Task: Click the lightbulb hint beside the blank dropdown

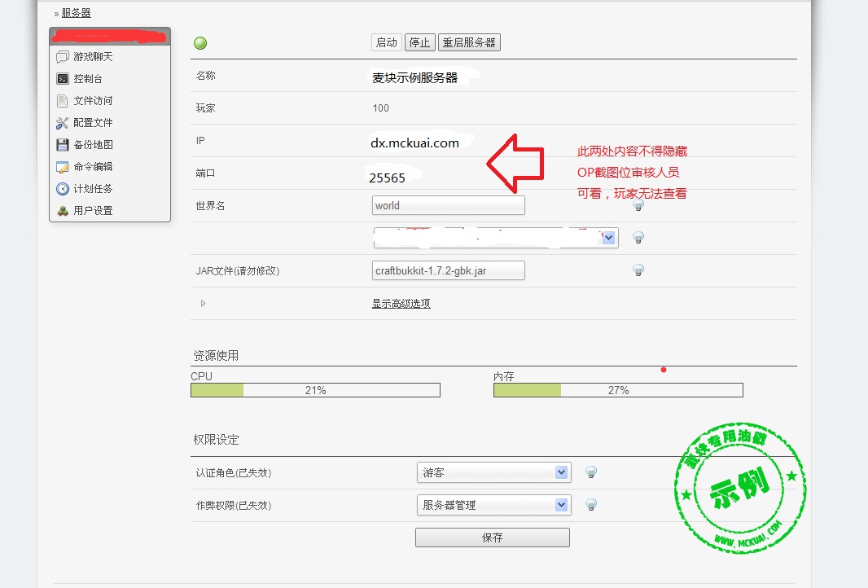Action: pyautogui.click(x=638, y=238)
